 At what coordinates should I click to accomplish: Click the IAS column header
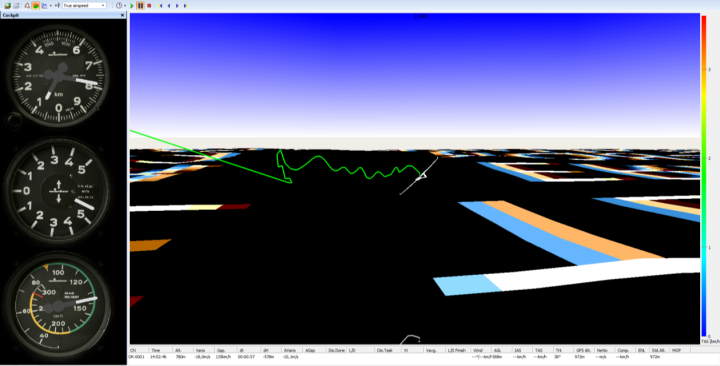pos(522,350)
